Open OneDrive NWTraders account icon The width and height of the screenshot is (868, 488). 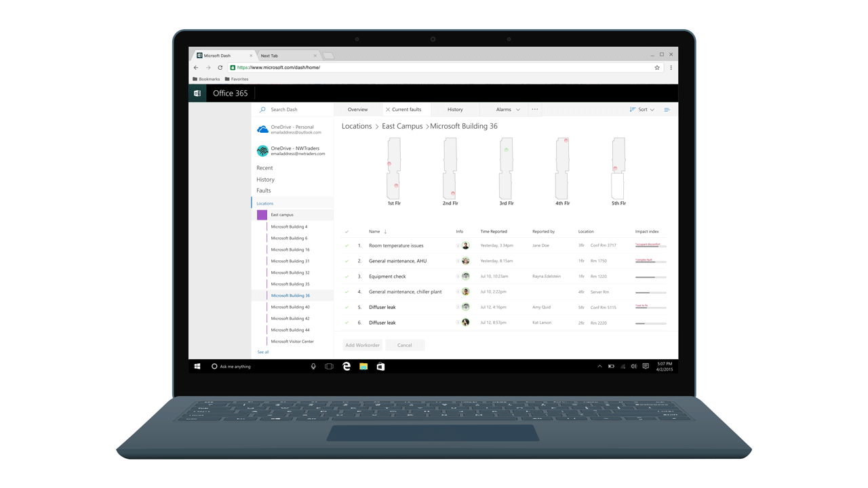[x=262, y=150]
